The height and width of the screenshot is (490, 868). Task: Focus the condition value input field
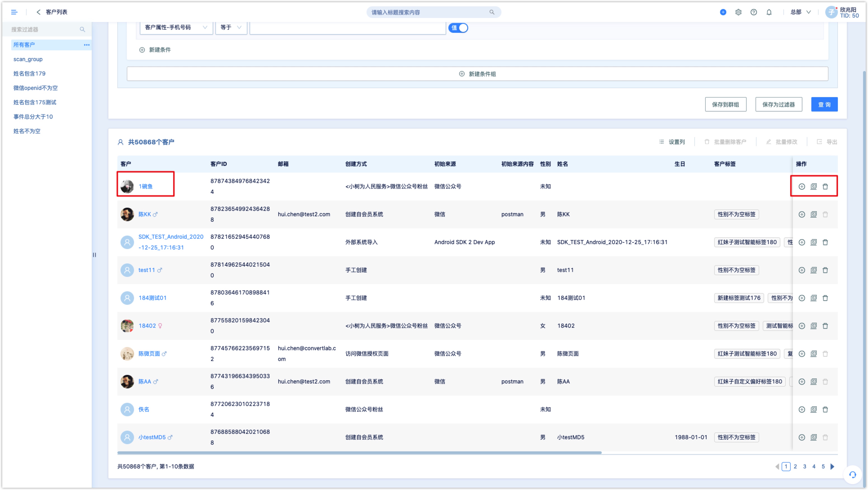[348, 28]
